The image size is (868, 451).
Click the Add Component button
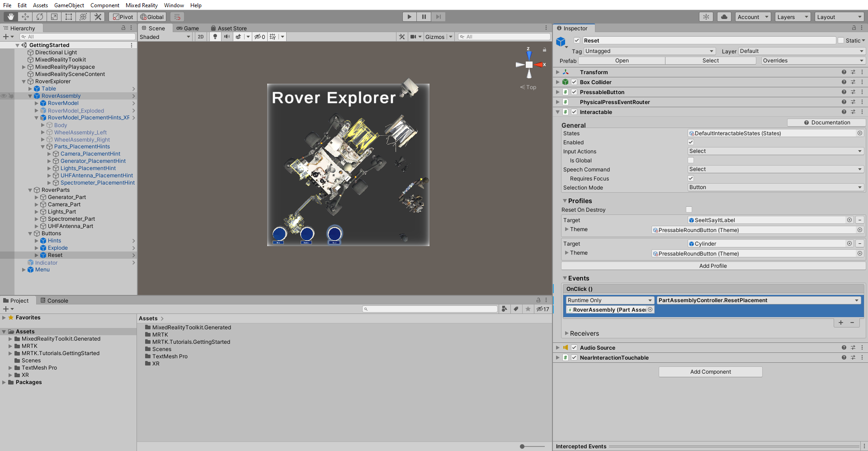(710, 371)
